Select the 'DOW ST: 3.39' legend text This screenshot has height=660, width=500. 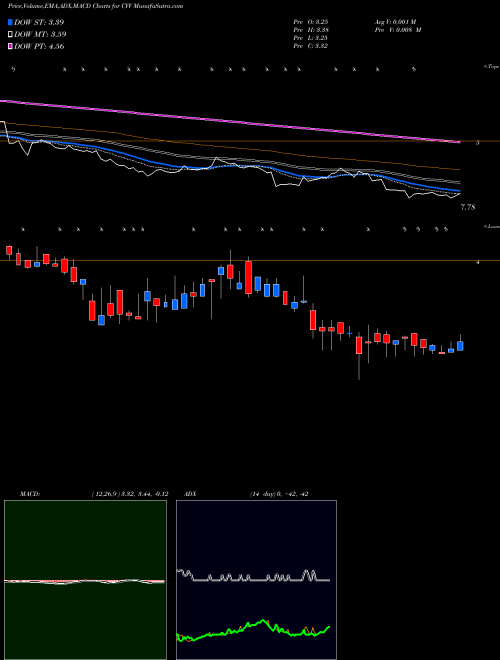click(x=39, y=22)
